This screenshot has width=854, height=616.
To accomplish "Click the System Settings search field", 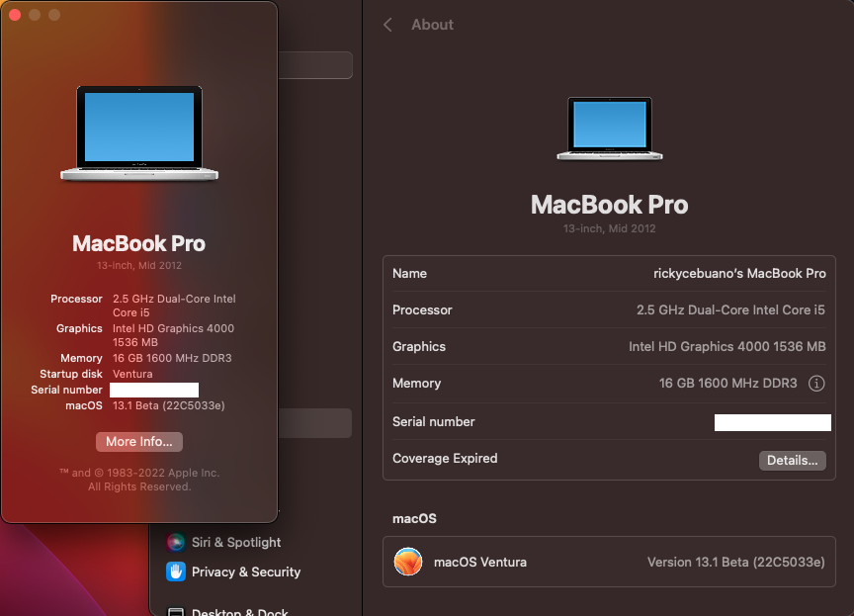I will click(x=315, y=65).
